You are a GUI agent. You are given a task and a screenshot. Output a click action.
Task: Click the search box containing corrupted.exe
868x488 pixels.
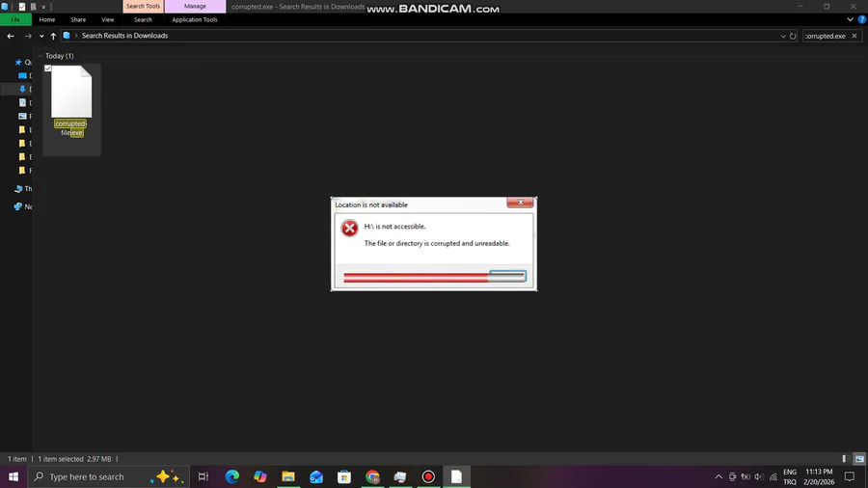click(x=825, y=36)
